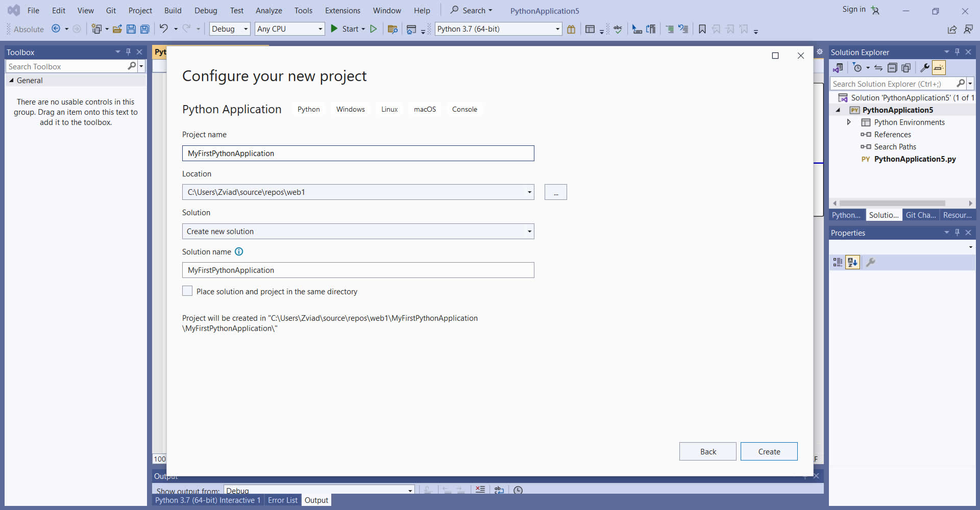Check Place solution and project in same directory
Viewport: 980px width, 510px height.
[187, 291]
